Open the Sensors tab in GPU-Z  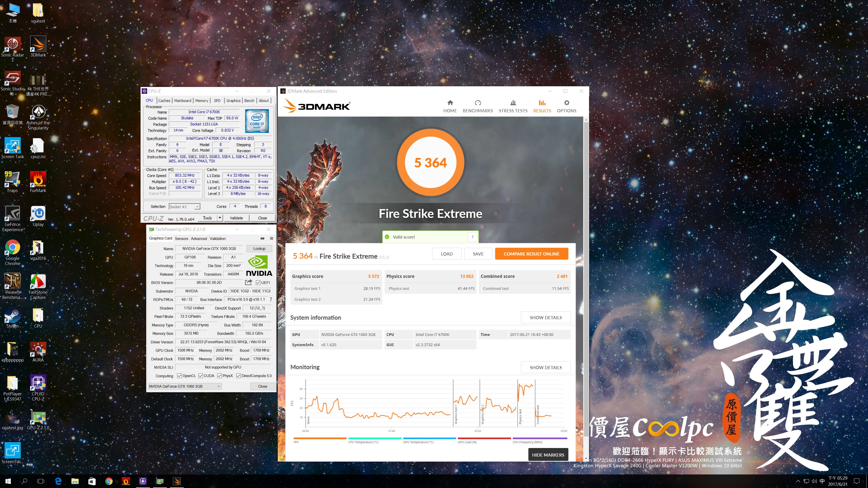pyautogui.click(x=181, y=238)
